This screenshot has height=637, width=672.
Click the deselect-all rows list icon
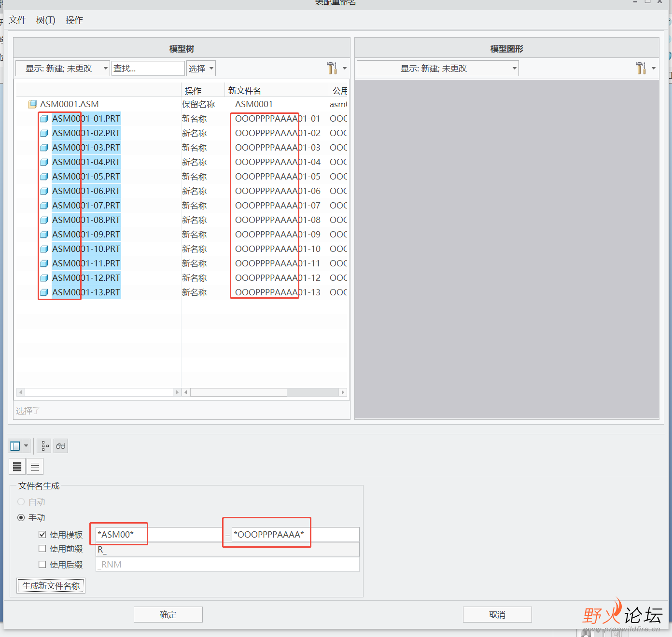point(35,467)
